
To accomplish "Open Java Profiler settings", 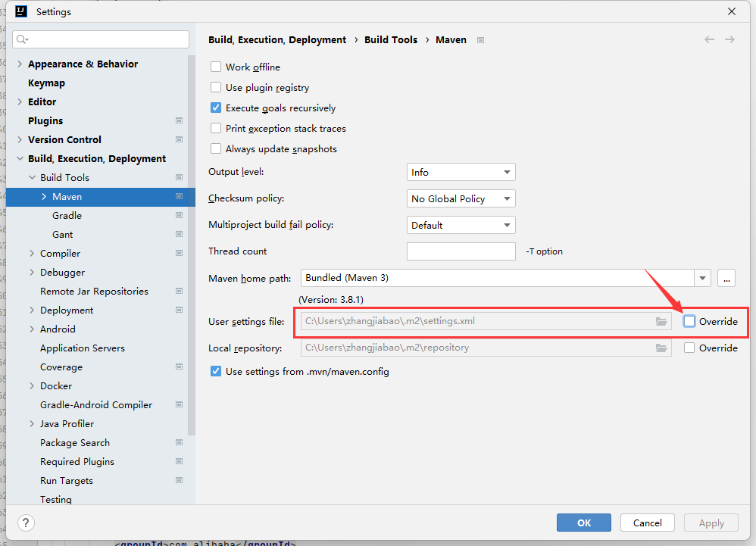I will [67, 423].
